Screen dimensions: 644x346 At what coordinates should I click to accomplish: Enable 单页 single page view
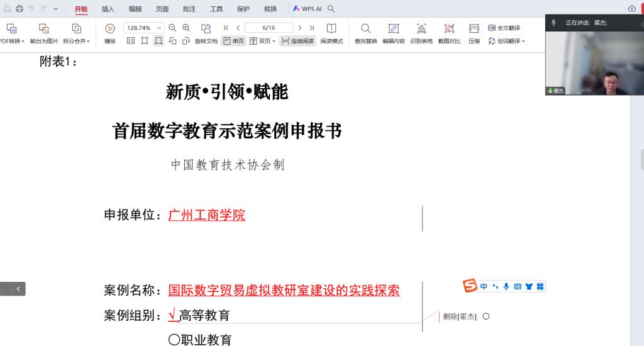pyautogui.click(x=234, y=41)
